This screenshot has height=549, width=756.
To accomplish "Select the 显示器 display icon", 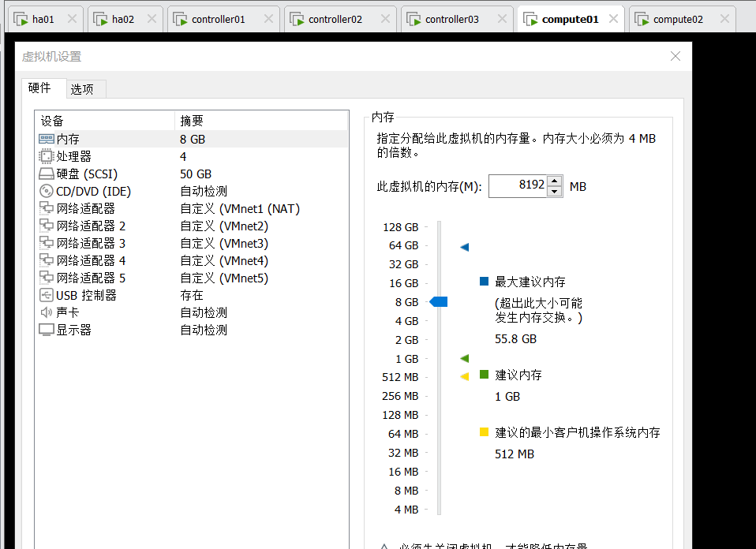I will (47, 331).
